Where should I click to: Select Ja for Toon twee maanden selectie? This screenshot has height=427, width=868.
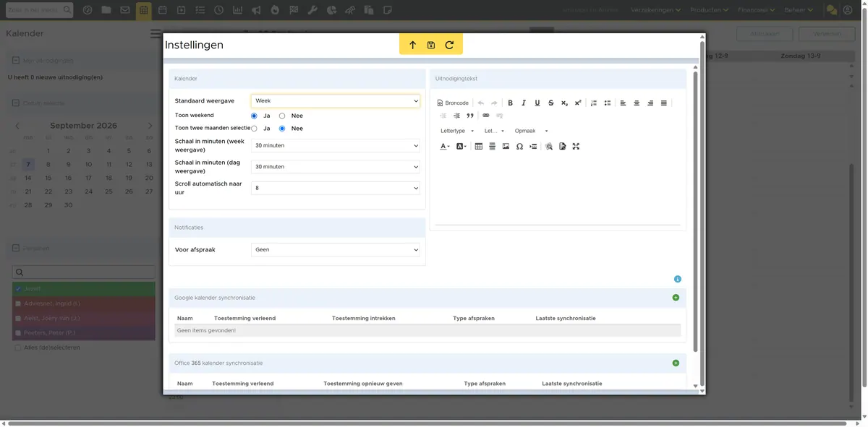tap(254, 129)
